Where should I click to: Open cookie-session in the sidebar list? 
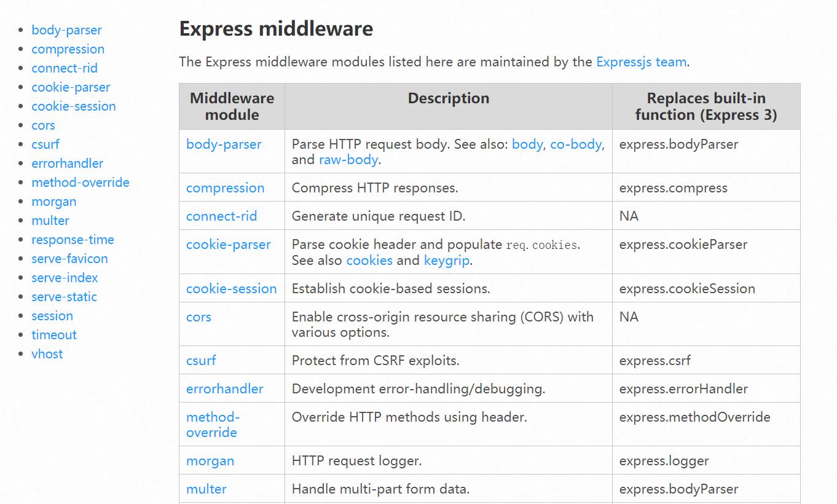(x=74, y=106)
